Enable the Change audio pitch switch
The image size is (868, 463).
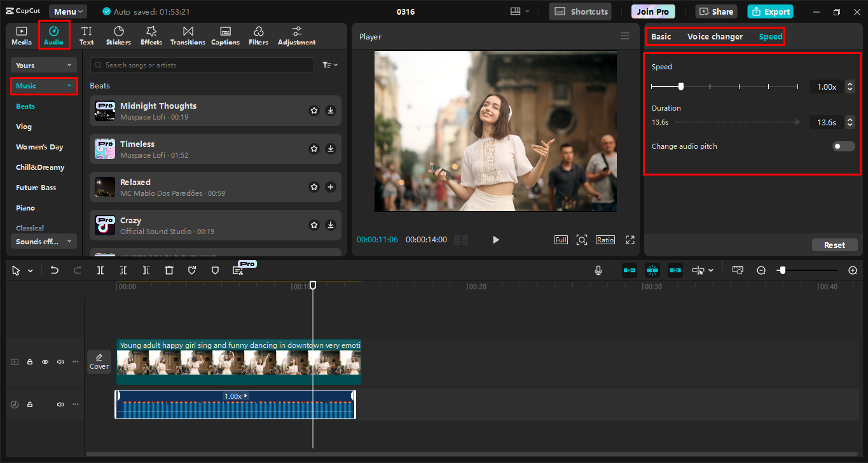[x=844, y=146]
